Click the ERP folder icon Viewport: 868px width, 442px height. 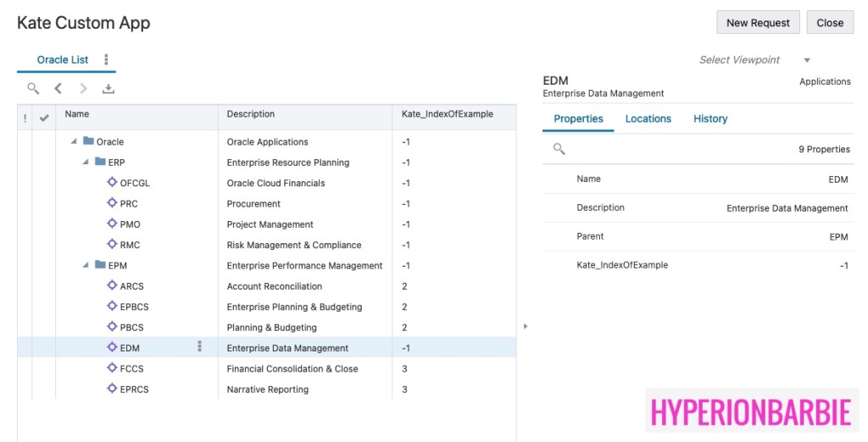tap(100, 163)
